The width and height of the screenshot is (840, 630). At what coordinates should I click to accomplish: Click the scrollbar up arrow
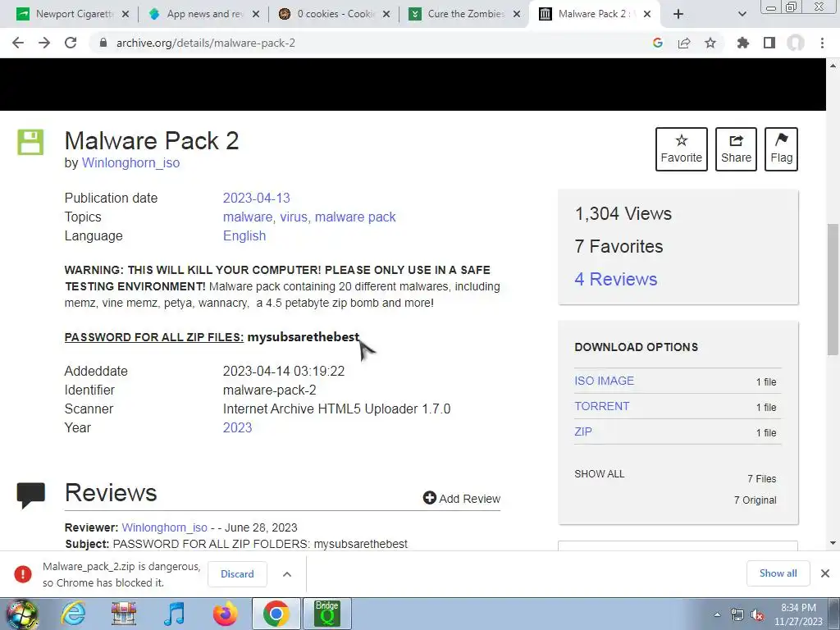[x=833, y=66]
